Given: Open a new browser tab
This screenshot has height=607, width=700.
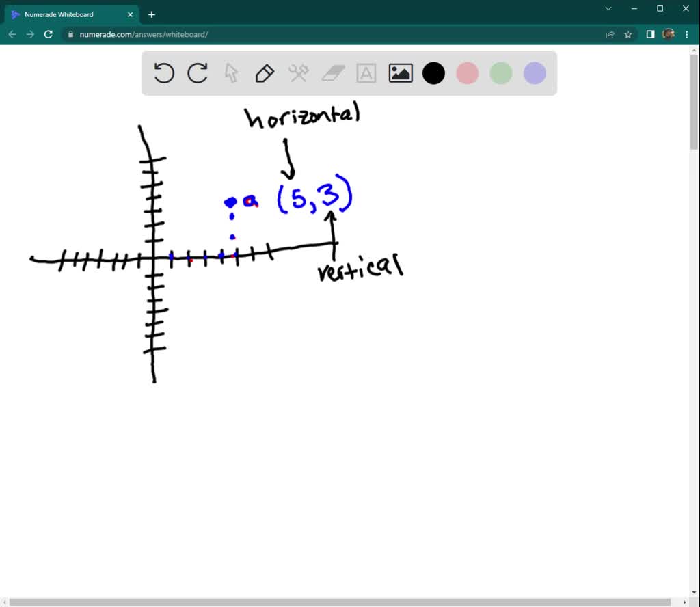Looking at the screenshot, I should click(152, 14).
